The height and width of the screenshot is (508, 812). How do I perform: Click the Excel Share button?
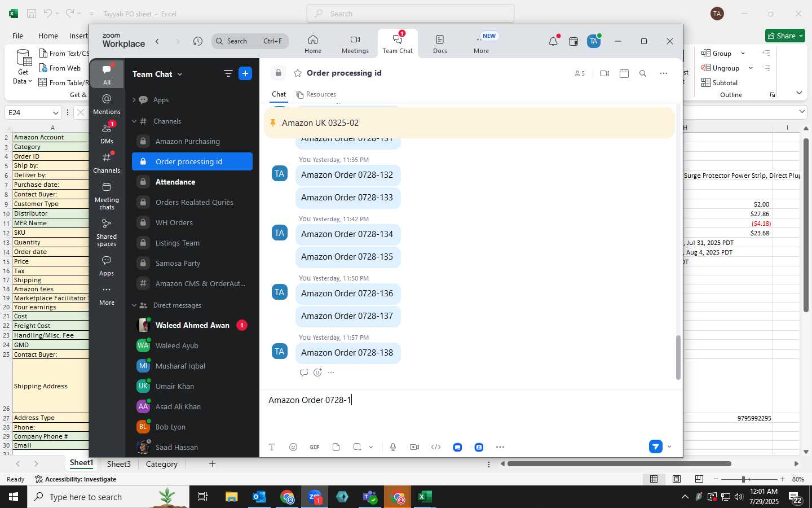[785, 36]
